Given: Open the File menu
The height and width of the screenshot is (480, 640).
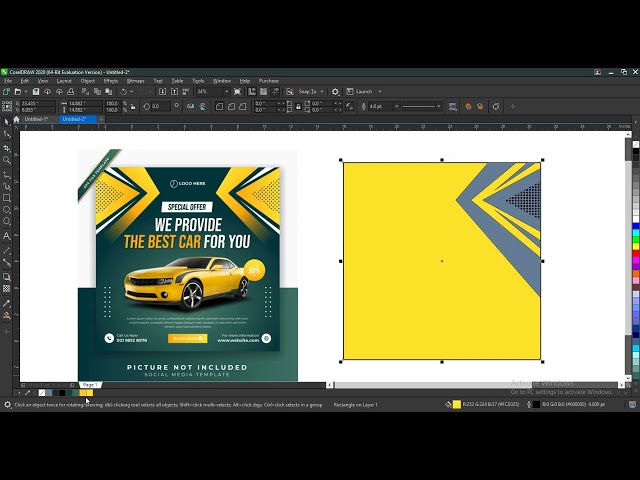Looking at the screenshot, I should click(8, 81).
